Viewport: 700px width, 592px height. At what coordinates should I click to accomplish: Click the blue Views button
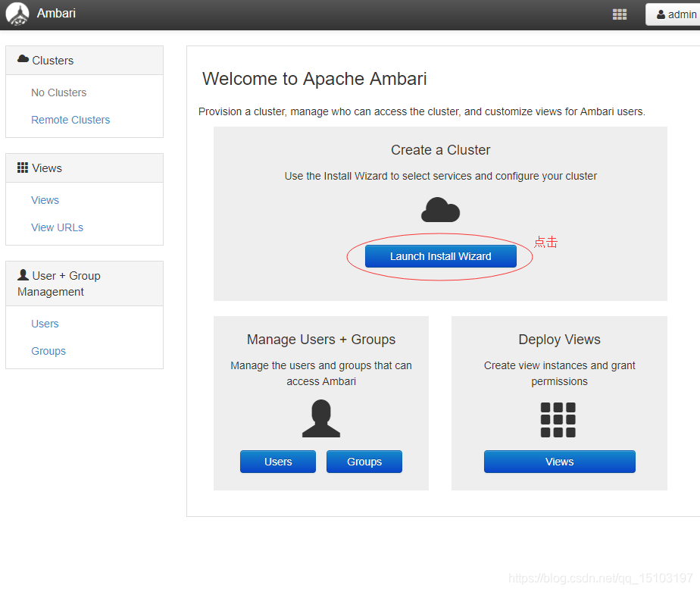559,462
